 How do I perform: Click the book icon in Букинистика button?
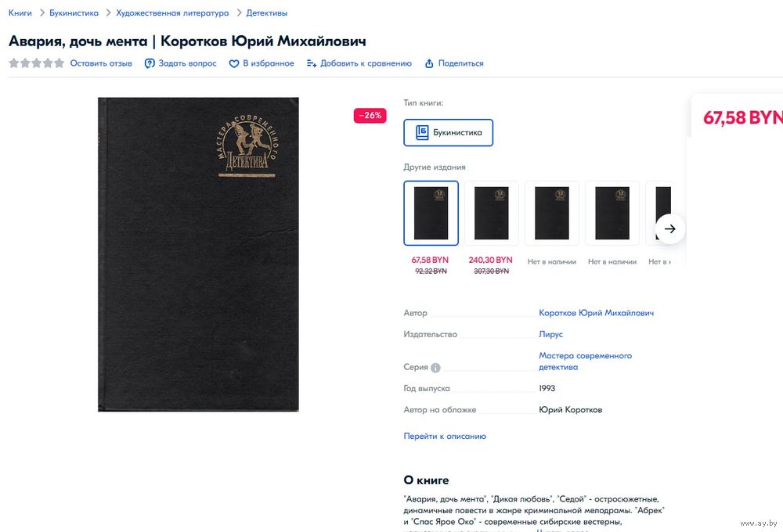pyautogui.click(x=422, y=132)
